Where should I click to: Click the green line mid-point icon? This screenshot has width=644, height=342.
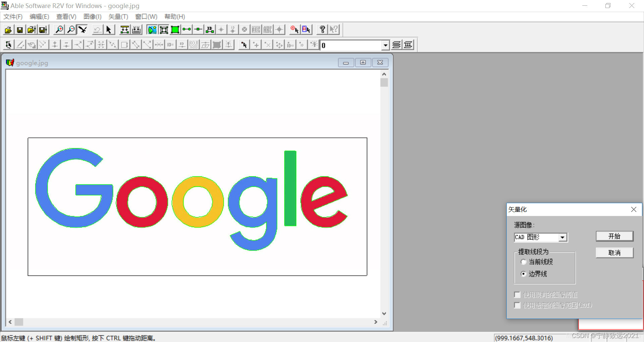click(x=198, y=30)
